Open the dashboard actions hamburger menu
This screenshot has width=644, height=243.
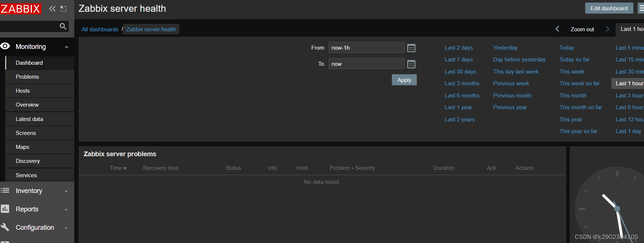tap(641, 8)
